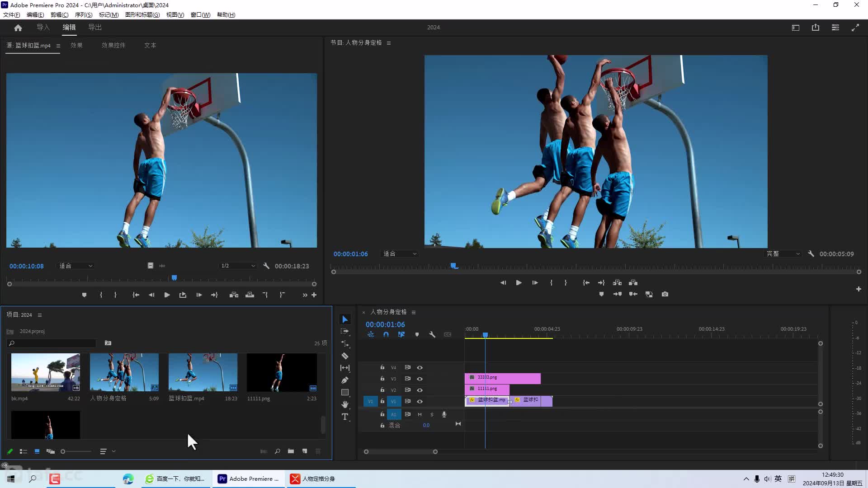Click Lift button in program monitor
The height and width of the screenshot is (488, 868).
(x=617, y=282)
